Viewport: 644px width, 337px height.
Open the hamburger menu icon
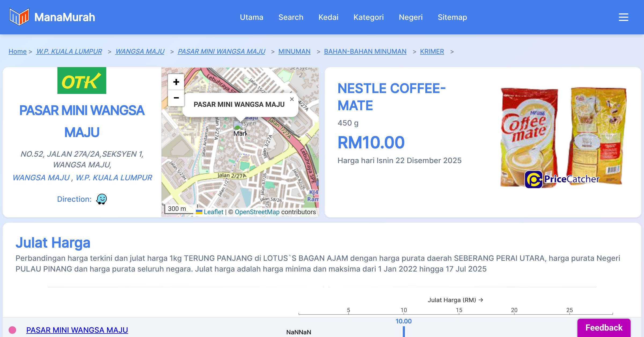(623, 17)
